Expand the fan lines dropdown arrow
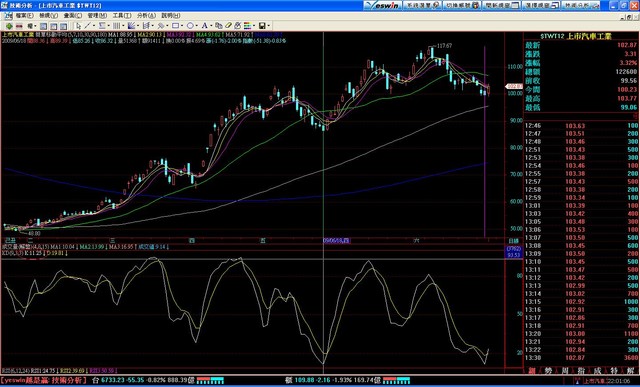This screenshot has width=640, height=387. 138,26
